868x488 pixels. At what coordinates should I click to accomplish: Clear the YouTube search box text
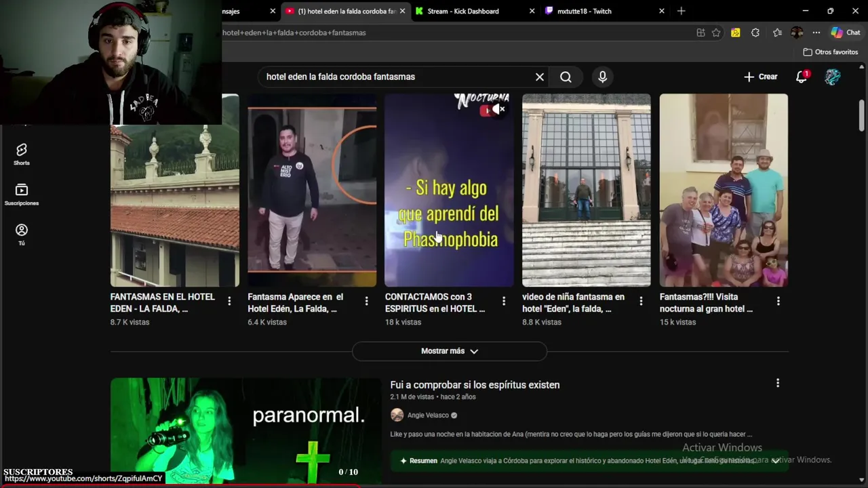click(540, 77)
